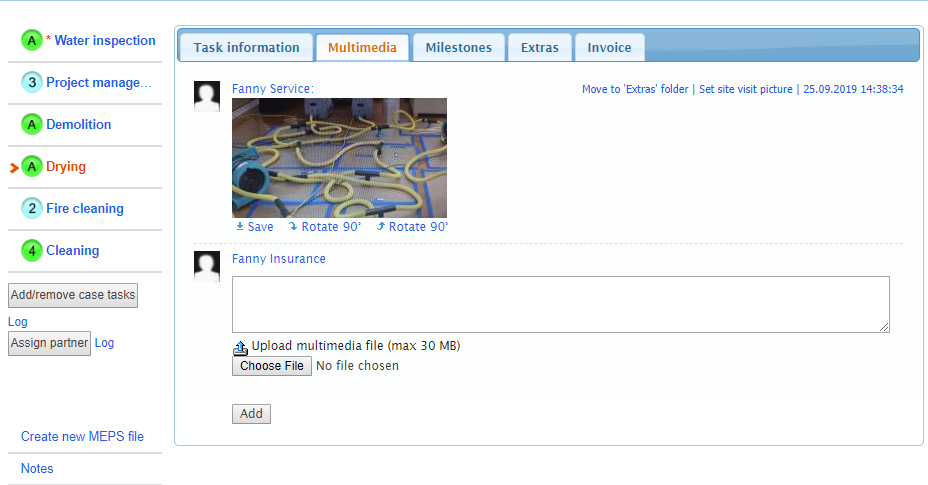Focus the comment text area
Viewport: 928px width, 485px height.
560,304
